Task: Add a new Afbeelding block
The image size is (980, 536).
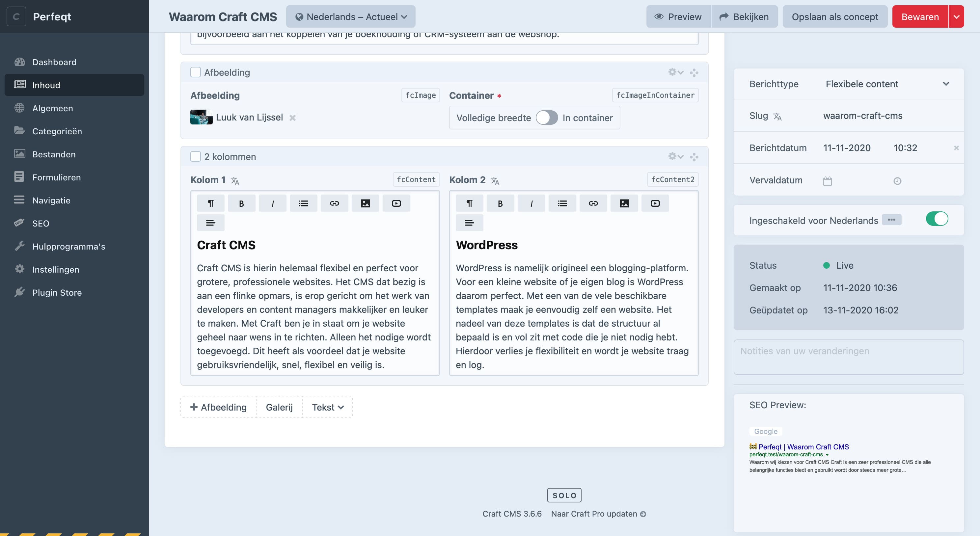Action: pos(218,407)
